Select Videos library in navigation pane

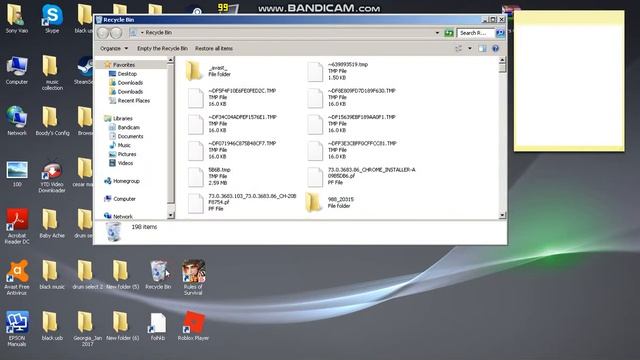click(125, 163)
